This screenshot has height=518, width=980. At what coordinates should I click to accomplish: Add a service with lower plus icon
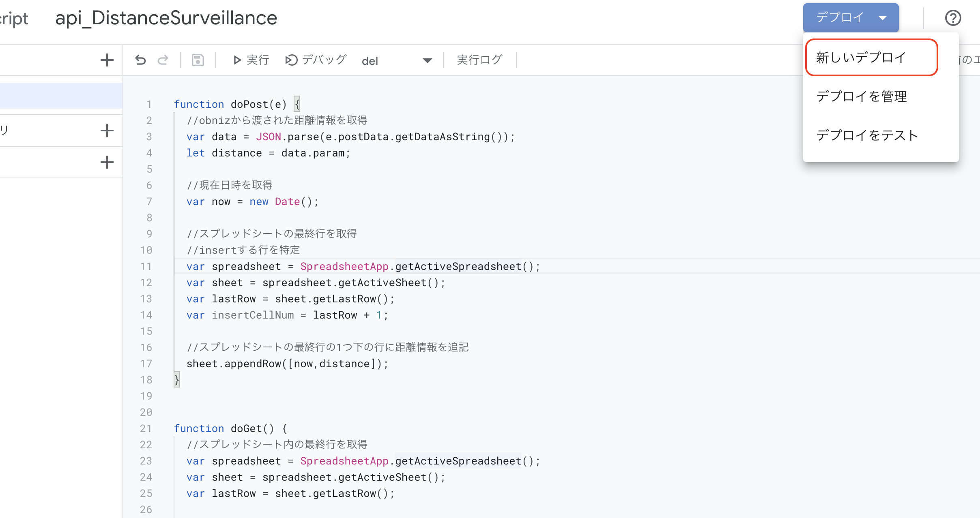(107, 162)
